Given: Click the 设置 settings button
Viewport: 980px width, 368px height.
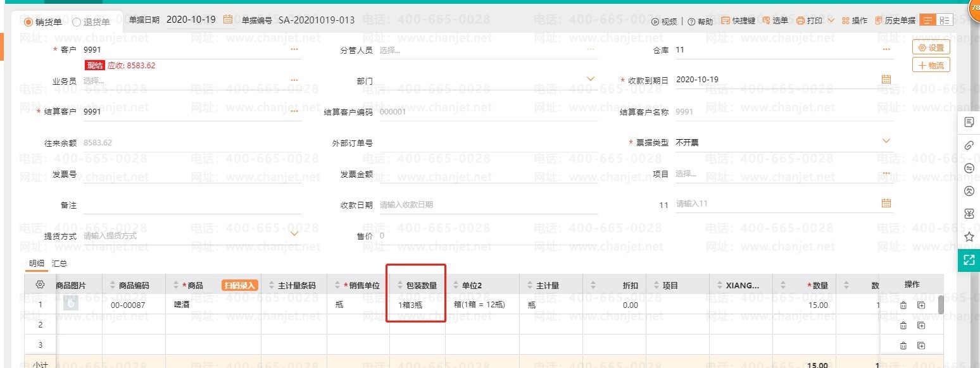Looking at the screenshot, I should coord(931,47).
